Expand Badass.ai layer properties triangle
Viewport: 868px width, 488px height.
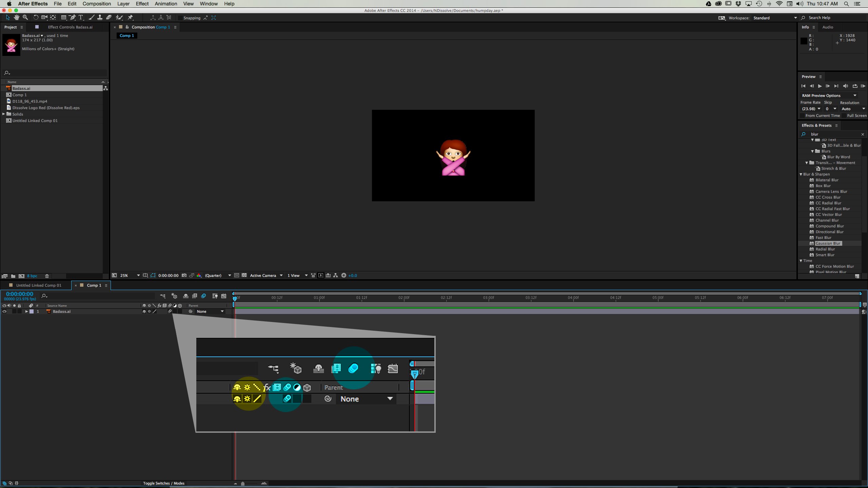click(x=26, y=311)
